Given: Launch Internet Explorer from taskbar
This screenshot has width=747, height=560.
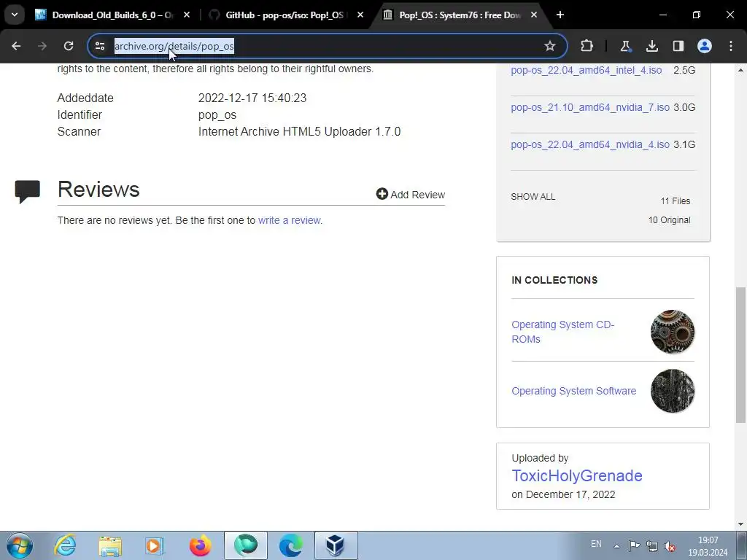Looking at the screenshot, I should tap(65, 545).
